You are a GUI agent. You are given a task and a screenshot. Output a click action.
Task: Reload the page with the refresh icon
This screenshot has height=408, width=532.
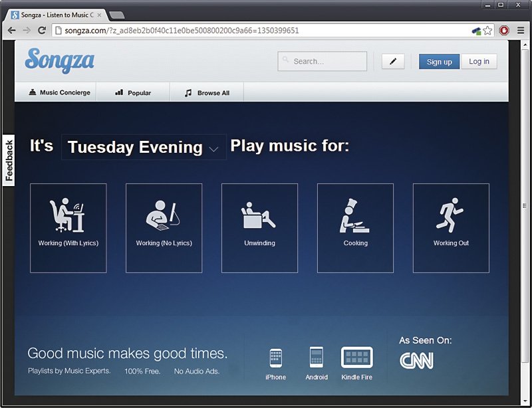[42, 30]
